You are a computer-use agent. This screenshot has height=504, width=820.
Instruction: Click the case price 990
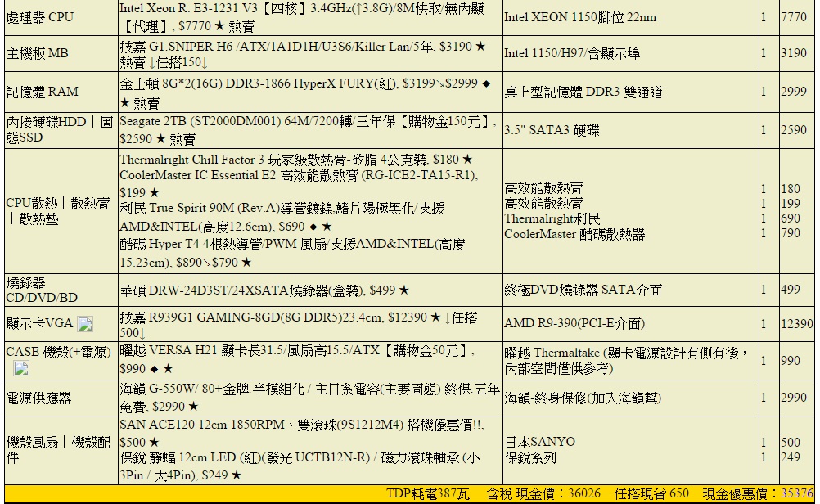791,360
